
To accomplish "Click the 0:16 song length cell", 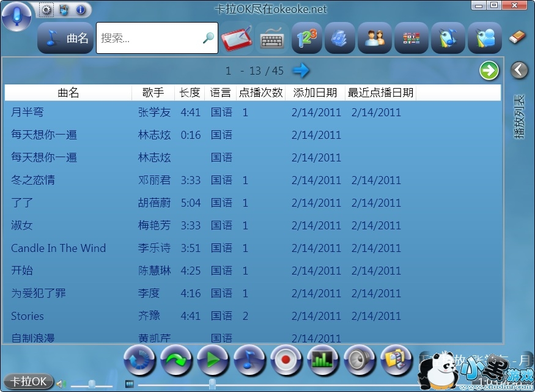I will click(x=191, y=135).
